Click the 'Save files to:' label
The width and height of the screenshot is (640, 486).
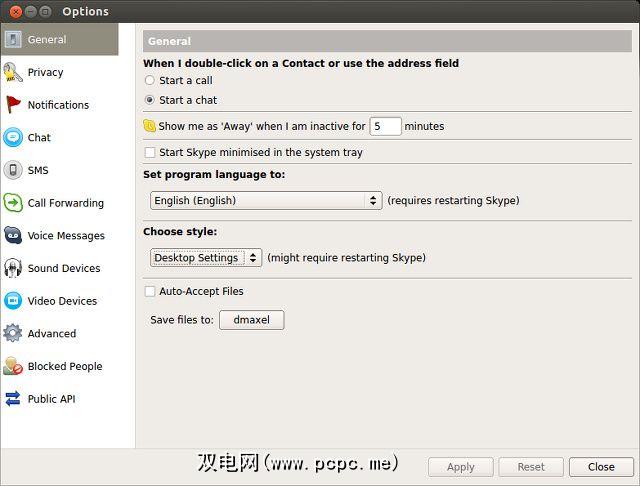coord(182,320)
